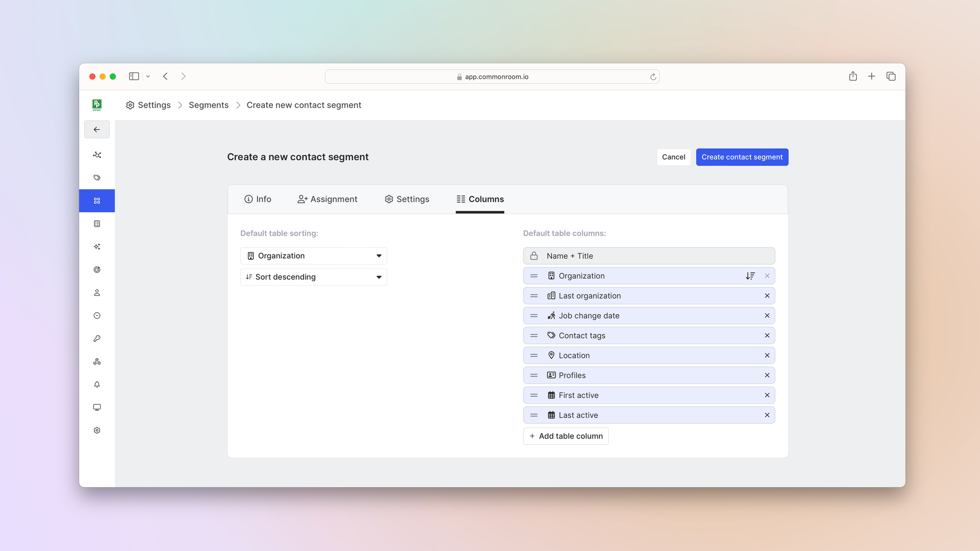980x551 pixels.
Task: Go forward with browser forward arrow
Action: [183, 77]
